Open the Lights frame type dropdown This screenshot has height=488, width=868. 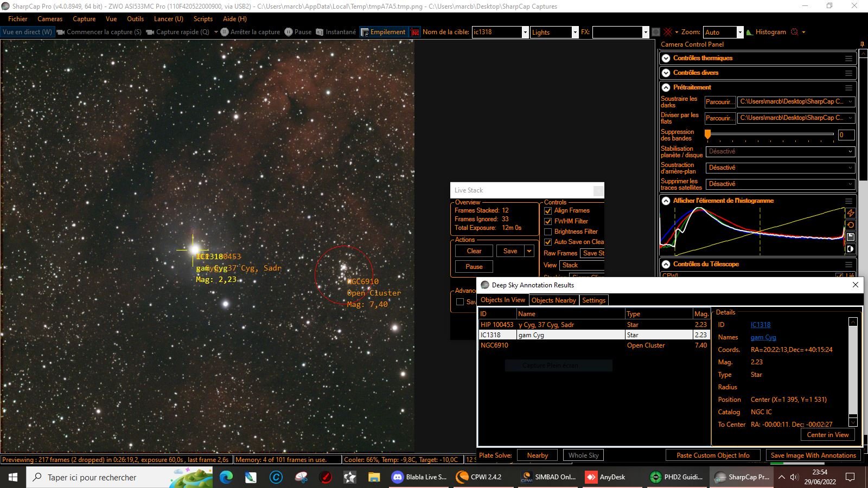click(575, 33)
